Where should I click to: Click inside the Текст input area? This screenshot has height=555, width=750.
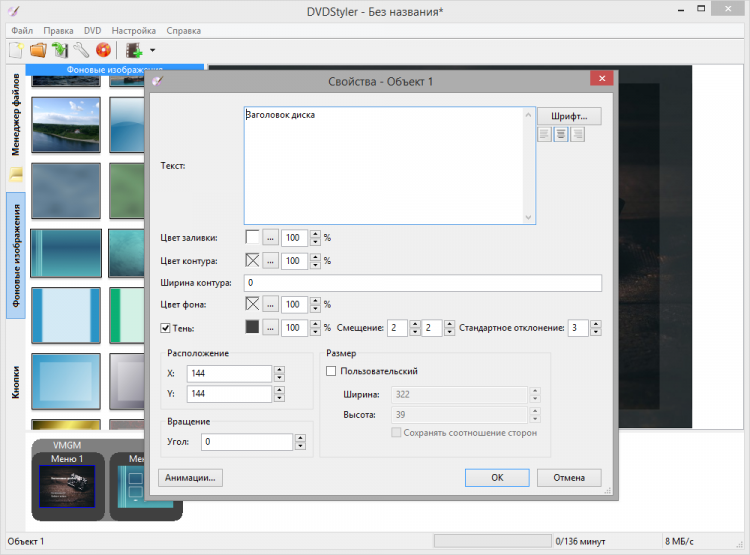[384, 166]
